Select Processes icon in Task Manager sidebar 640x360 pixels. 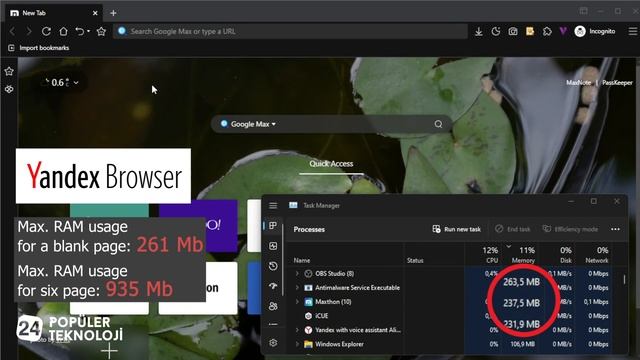click(273, 225)
